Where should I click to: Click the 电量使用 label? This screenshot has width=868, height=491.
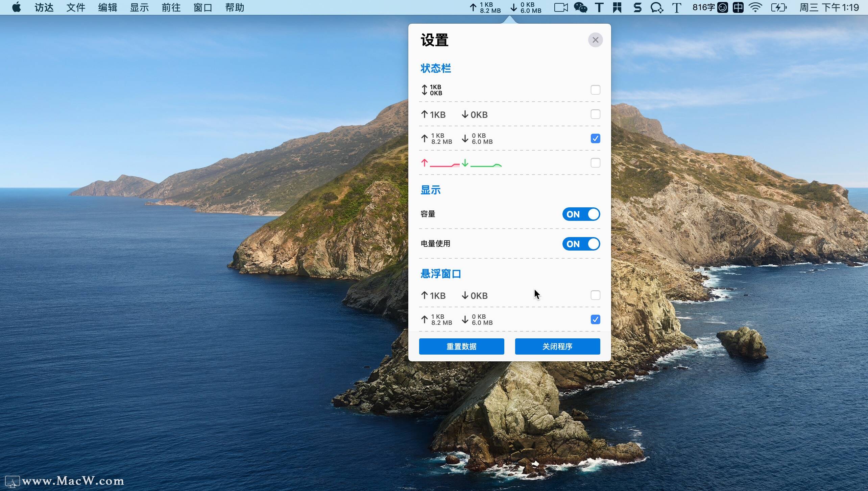pos(435,244)
